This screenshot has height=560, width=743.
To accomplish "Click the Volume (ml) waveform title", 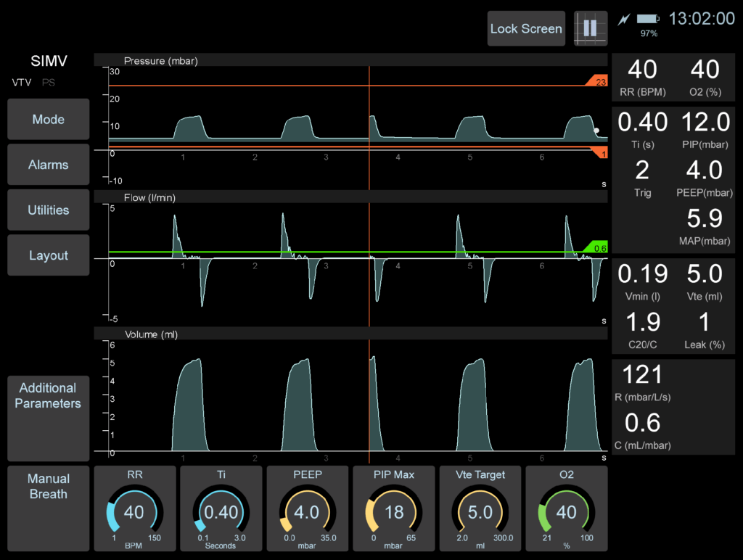I will tap(151, 334).
